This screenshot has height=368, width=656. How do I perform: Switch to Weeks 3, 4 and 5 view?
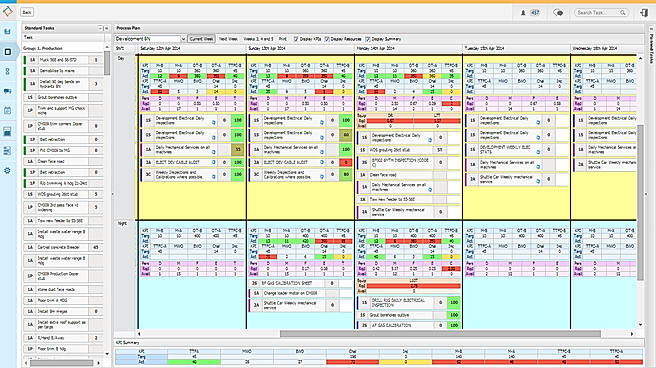coord(258,39)
